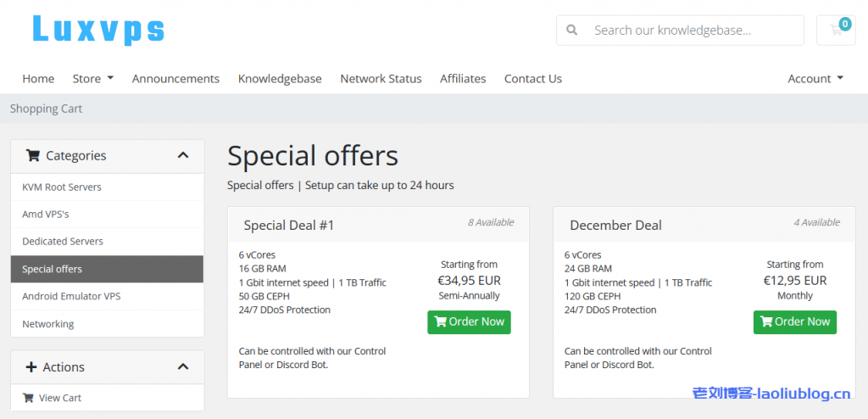Open the Contact Us page

(x=533, y=79)
